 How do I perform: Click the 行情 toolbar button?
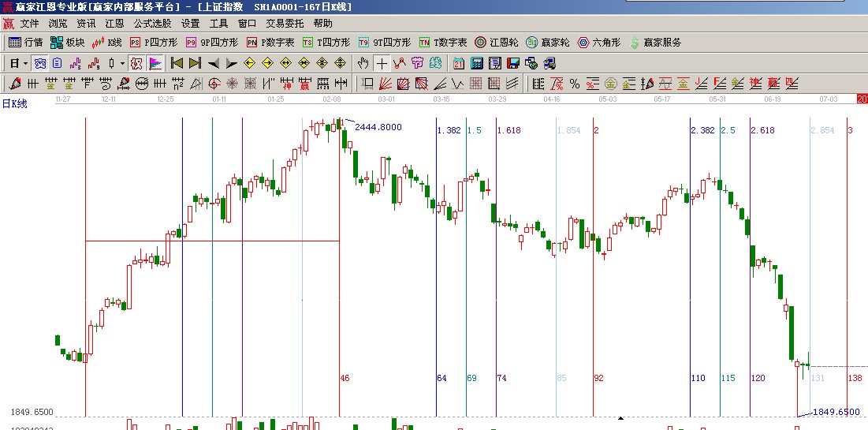[x=25, y=43]
